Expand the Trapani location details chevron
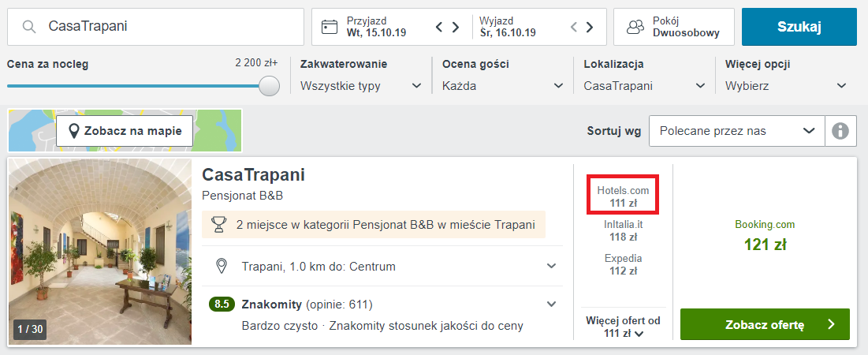Screen dimensions: 868x355 (551, 266)
